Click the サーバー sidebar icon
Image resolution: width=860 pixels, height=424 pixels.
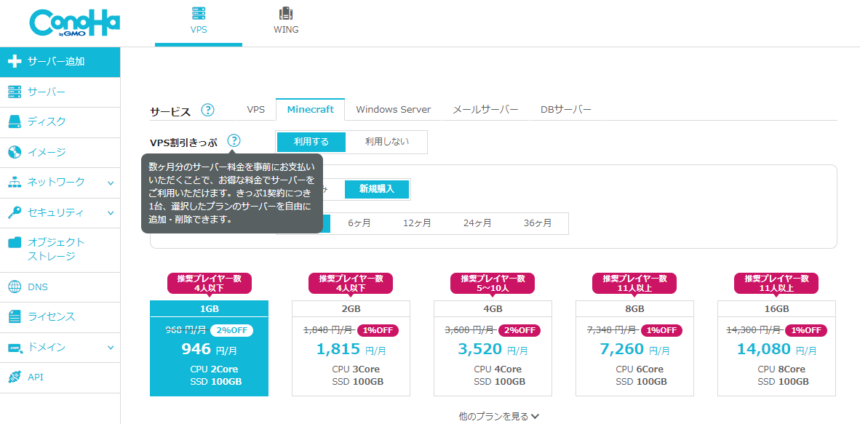pyautogui.click(x=15, y=92)
